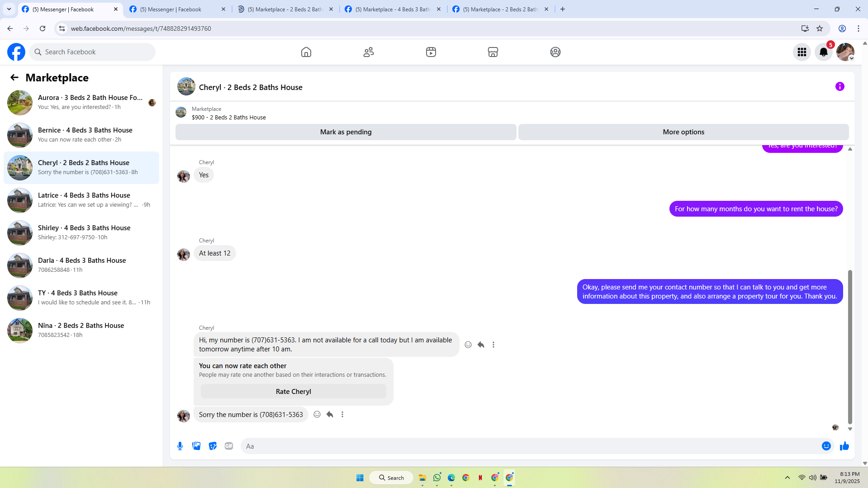Switch to Marketplace 4 Beds 3 Bath tab

pos(393,9)
